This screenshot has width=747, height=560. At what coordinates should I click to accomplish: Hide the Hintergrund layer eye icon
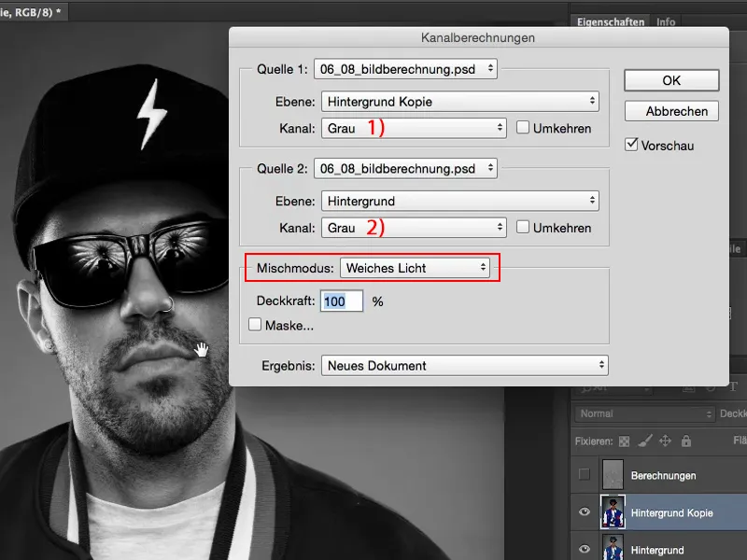[585, 549]
